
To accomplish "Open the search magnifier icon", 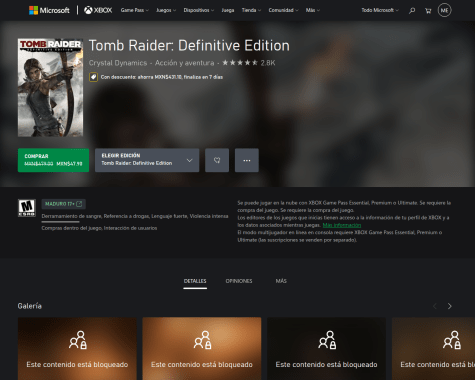I will click(x=412, y=11).
